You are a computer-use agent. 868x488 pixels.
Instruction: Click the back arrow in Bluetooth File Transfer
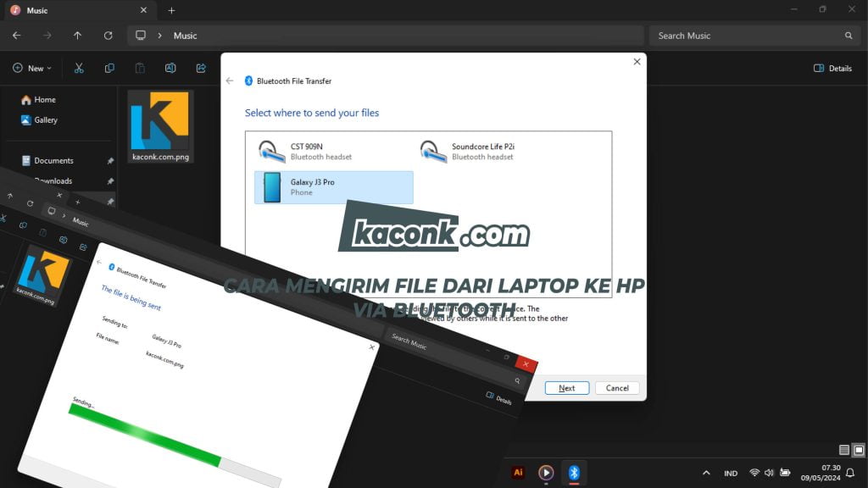pyautogui.click(x=230, y=80)
